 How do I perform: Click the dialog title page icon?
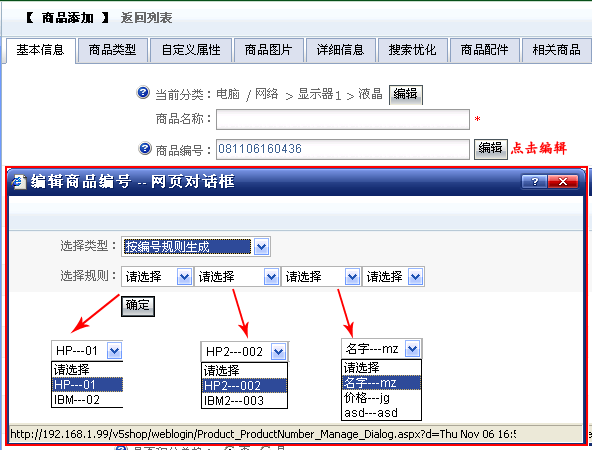[x=18, y=182]
